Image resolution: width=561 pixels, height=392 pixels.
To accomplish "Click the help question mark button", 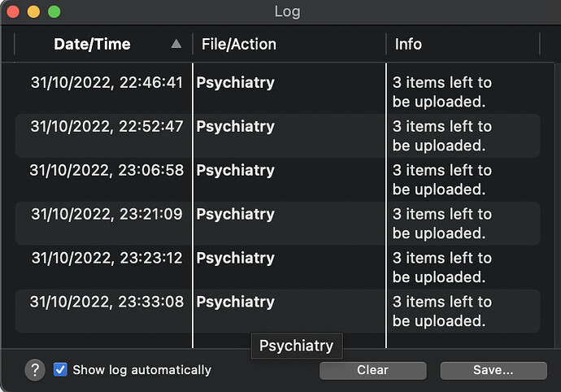I will coord(34,370).
